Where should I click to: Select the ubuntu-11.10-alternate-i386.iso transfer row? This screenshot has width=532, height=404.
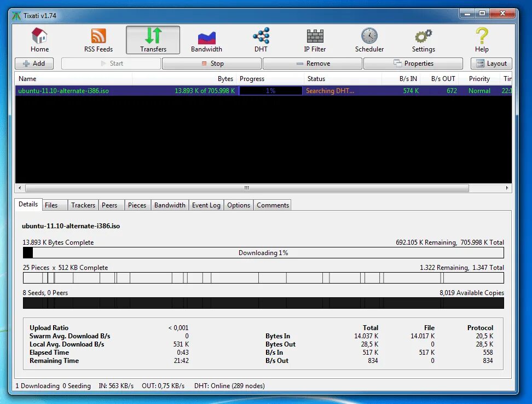[263, 90]
